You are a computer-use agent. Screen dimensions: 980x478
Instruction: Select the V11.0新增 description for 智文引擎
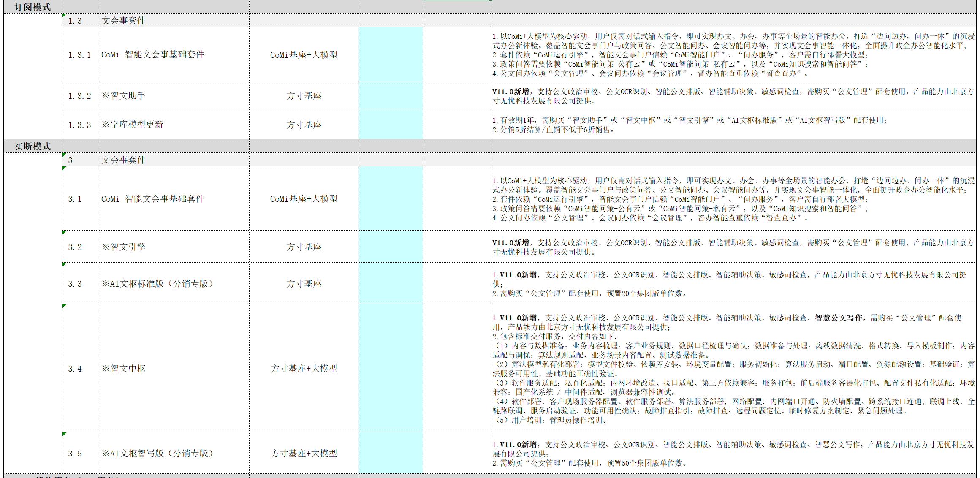coord(733,247)
